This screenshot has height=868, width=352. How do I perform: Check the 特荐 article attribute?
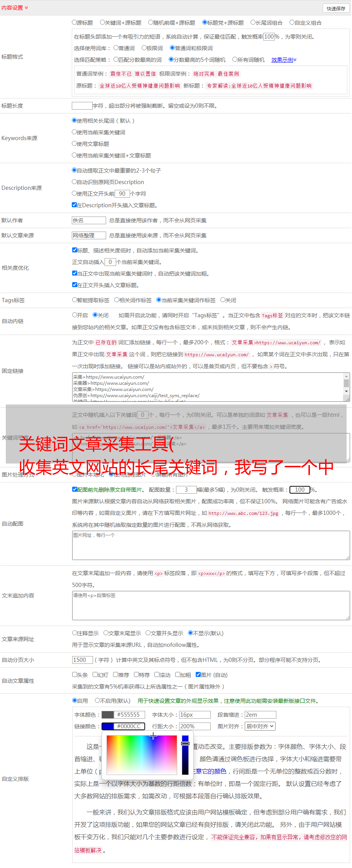[136, 675]
